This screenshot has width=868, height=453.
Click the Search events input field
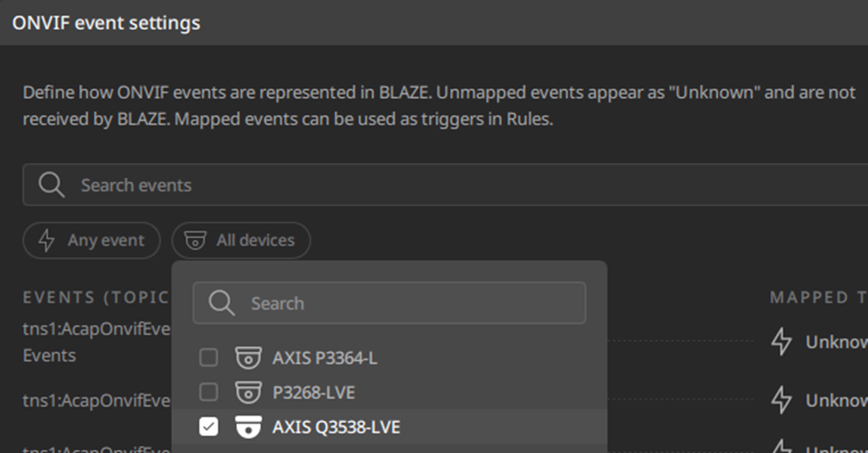(445, 185)
